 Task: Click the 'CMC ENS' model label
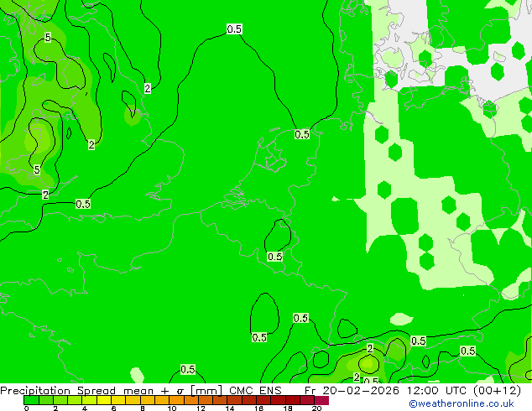pos(255,391)
